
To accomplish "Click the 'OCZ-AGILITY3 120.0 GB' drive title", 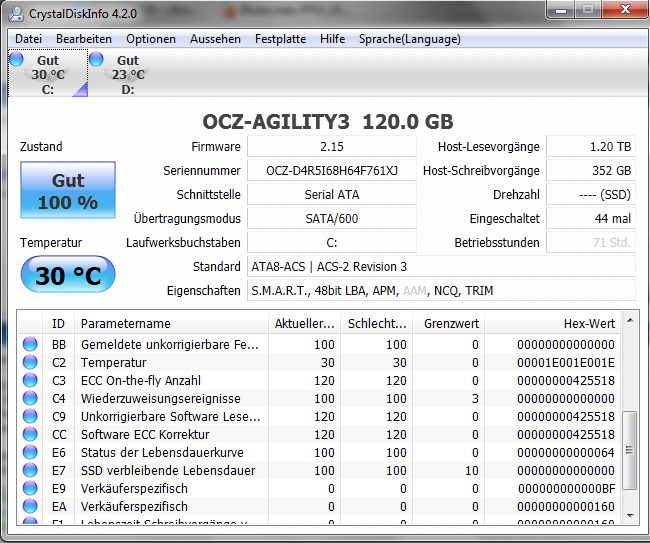I will click(327, 121).
